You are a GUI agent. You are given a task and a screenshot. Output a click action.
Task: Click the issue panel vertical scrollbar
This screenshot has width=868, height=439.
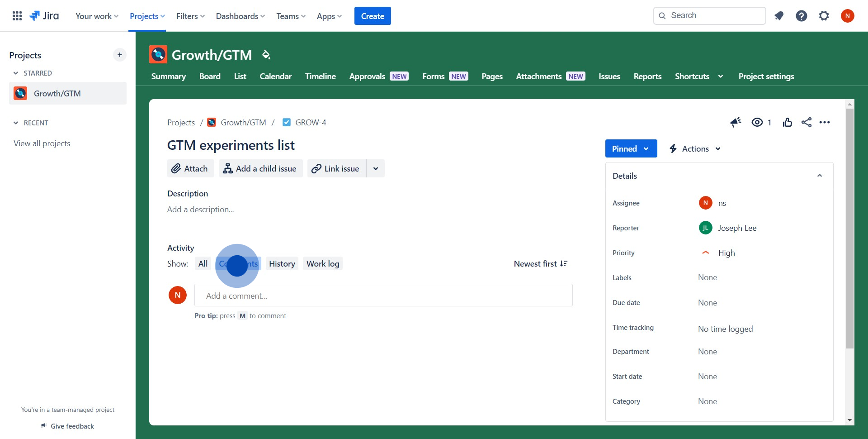tap(850, 229)
